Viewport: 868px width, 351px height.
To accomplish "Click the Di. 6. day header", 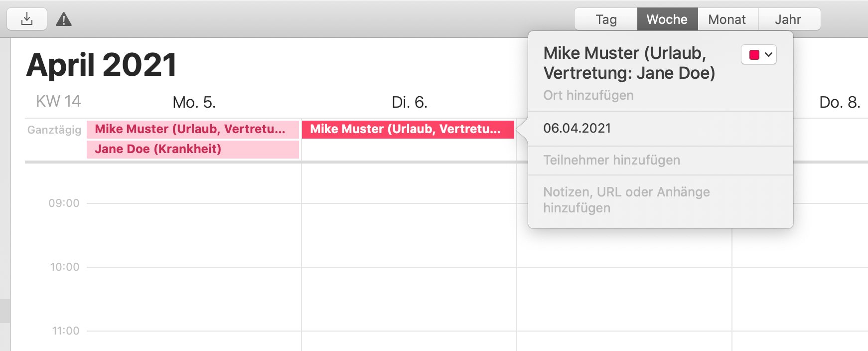I will [410, 102].
